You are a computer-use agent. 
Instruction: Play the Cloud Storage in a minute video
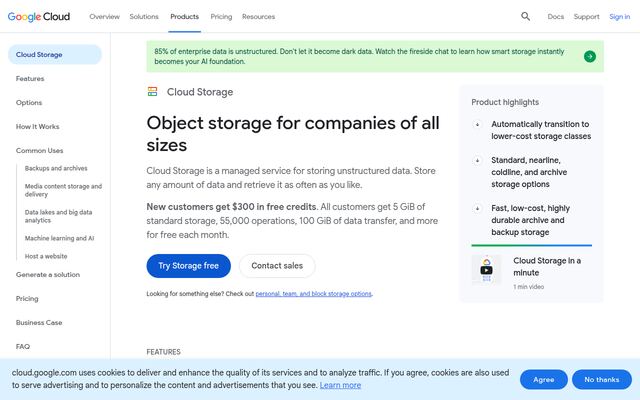pos(486,270)
